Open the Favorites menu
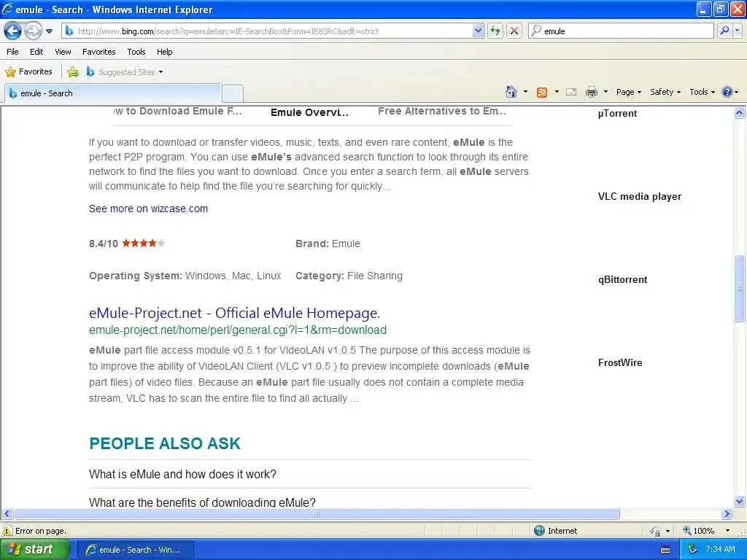Screen dimensions: 747x560 [98, 52]
